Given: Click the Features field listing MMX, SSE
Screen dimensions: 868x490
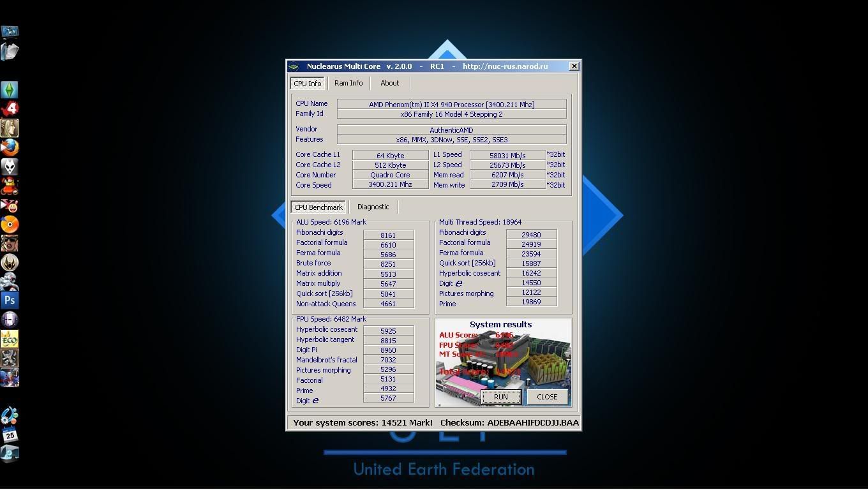Looking at the screenshot, I should coord(452,140).
